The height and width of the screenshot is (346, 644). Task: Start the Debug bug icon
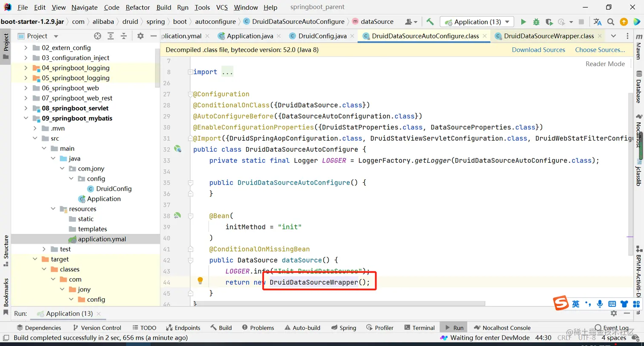click(x=536, y=22)
